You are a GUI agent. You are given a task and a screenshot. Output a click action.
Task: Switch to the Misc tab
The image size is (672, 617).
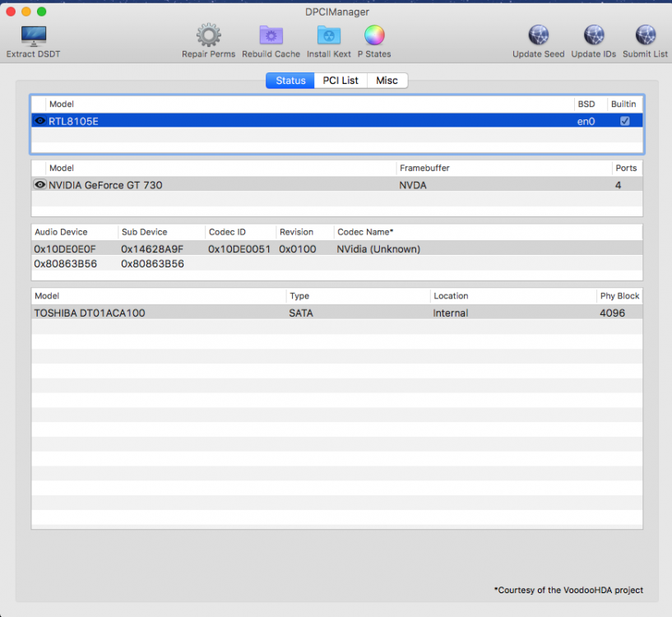[387, 80]
